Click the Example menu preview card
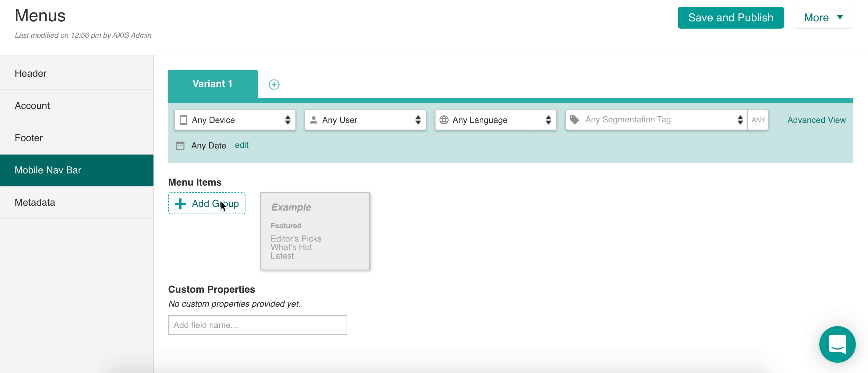 pyautogui.click(x=315, y=231)
